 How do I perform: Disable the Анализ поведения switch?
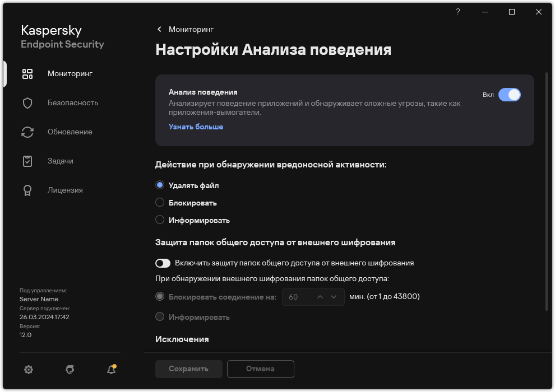pyautogui.click(x=511, y=95)
